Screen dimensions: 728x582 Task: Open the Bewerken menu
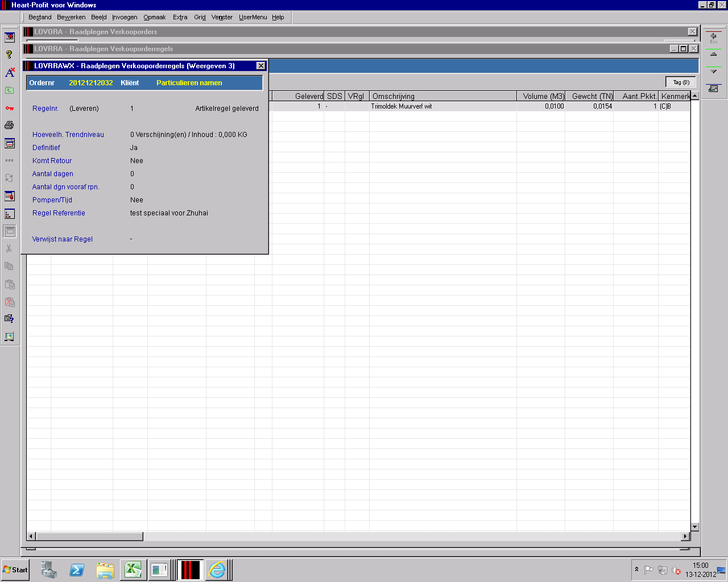click(x=71, y=17)
